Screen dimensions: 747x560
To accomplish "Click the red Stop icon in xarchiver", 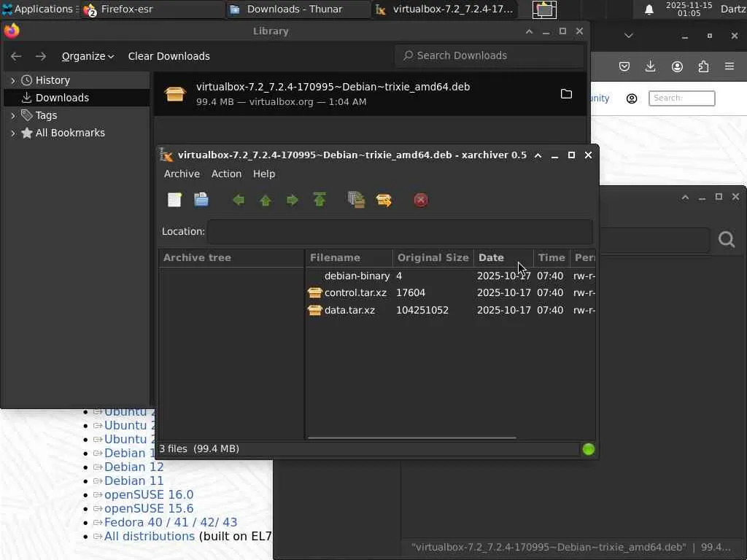I will pyautogui.click(x=421, y=200).
